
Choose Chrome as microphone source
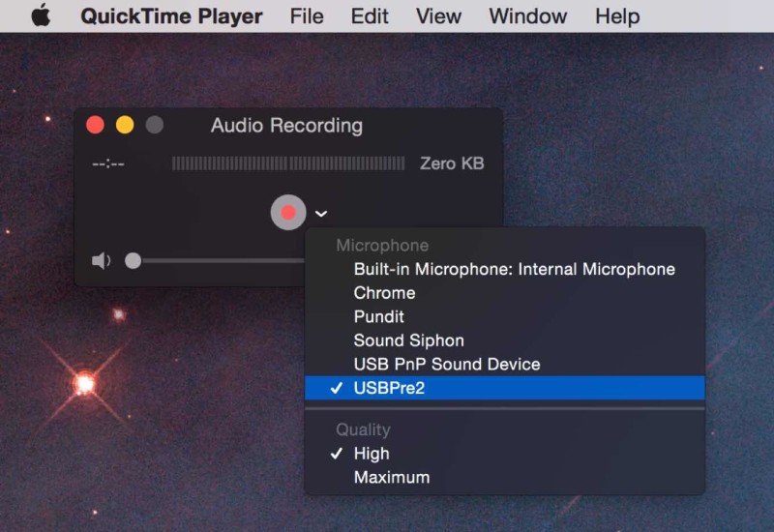(x=504, y=293)
